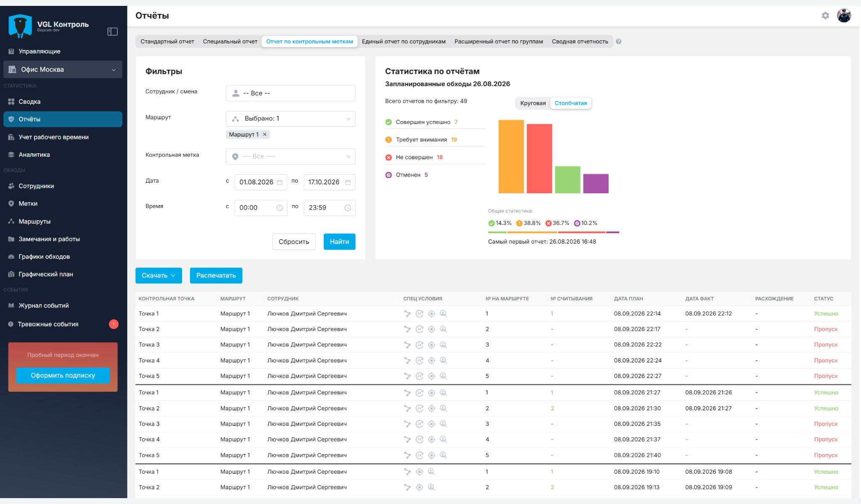Click the purple bar in the chart
The image size is (861, 504).
tap(596, 184)
